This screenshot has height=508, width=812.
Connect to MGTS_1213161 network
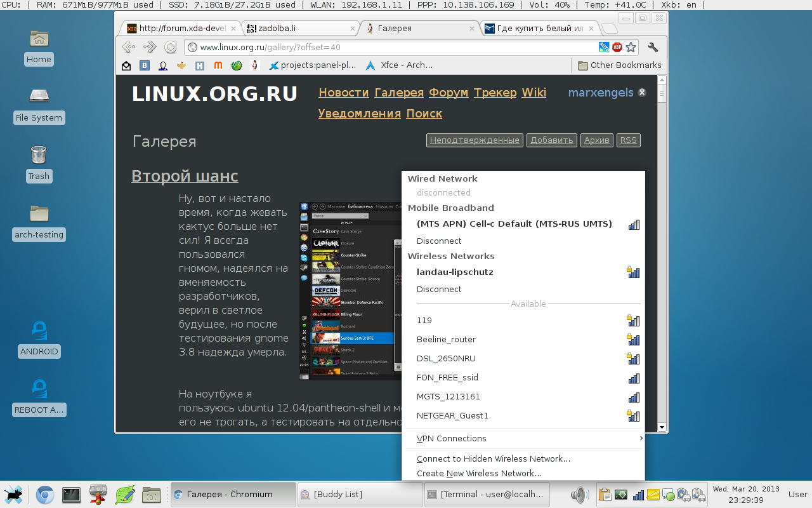(523, 397)
